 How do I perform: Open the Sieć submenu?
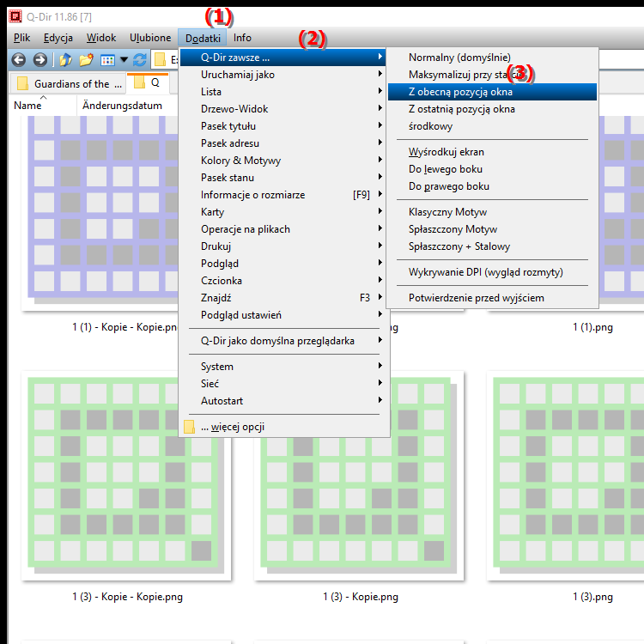click(283, 384)
